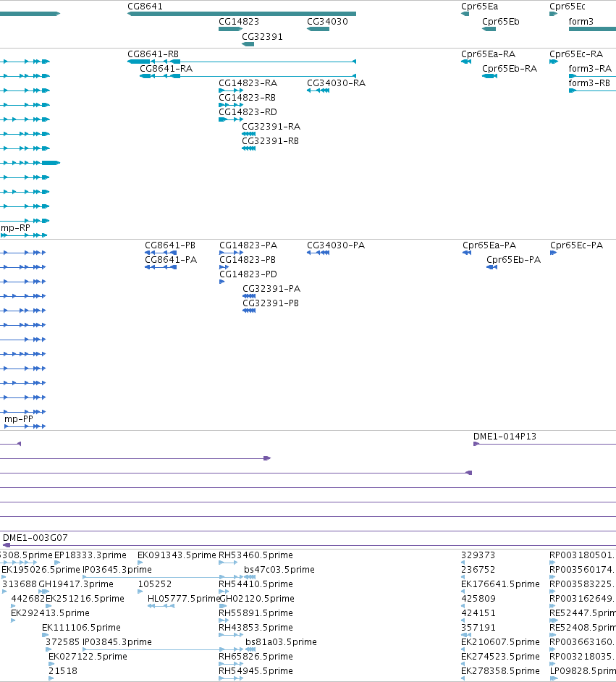
Task: Select the CG14823-RD transcript
Action: point(230,119)
